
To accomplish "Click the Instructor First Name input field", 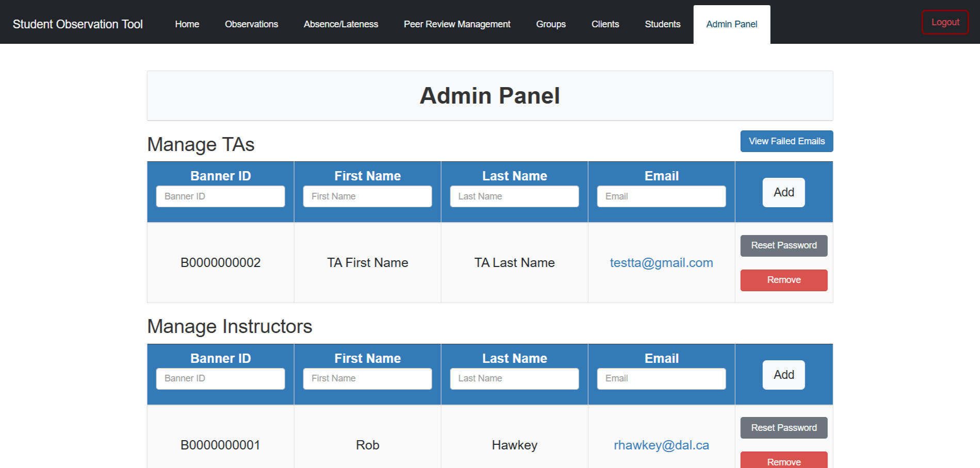I will 368,379.
